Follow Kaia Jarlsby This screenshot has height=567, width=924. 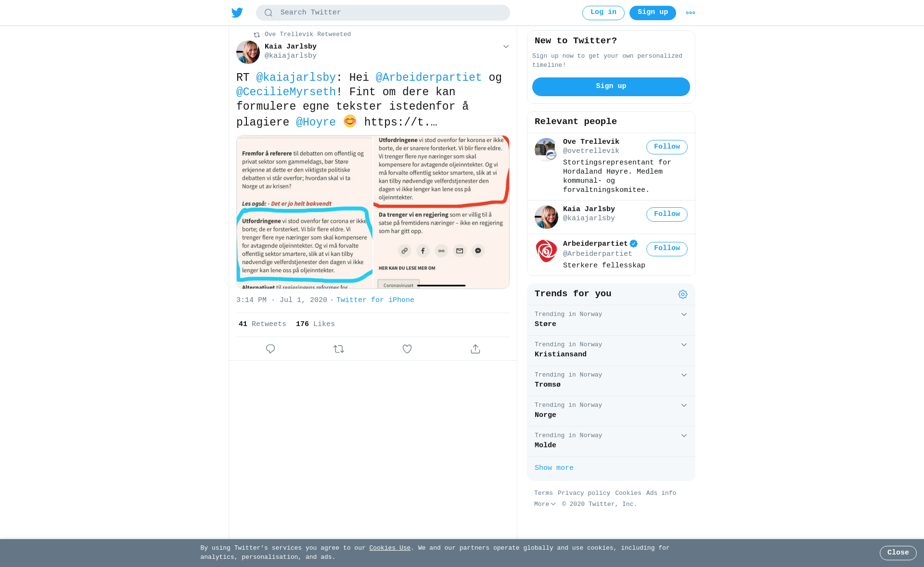(667, 214)
